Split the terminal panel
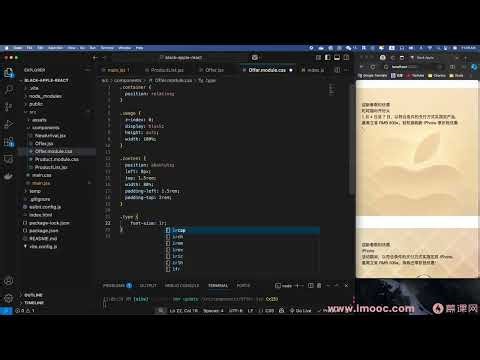Viewport: 480px width, 360px height. (311, 286)
